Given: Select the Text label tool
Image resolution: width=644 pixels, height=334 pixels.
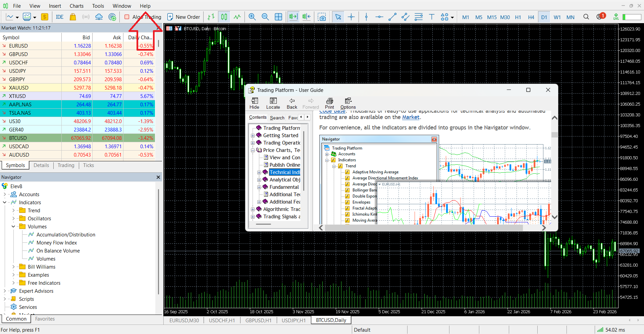Looking at the screenshot, I should pyautogui.click(x=432, y=17).
